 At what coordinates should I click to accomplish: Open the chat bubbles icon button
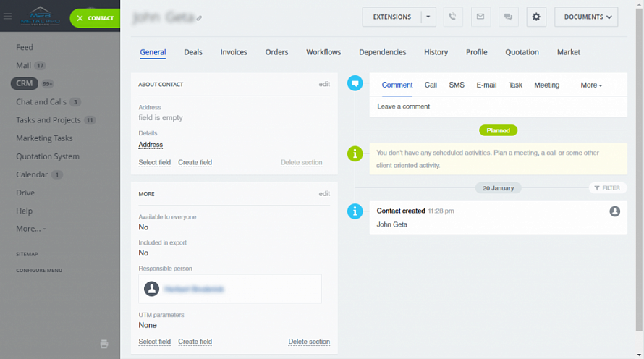(x=509, y=17)
